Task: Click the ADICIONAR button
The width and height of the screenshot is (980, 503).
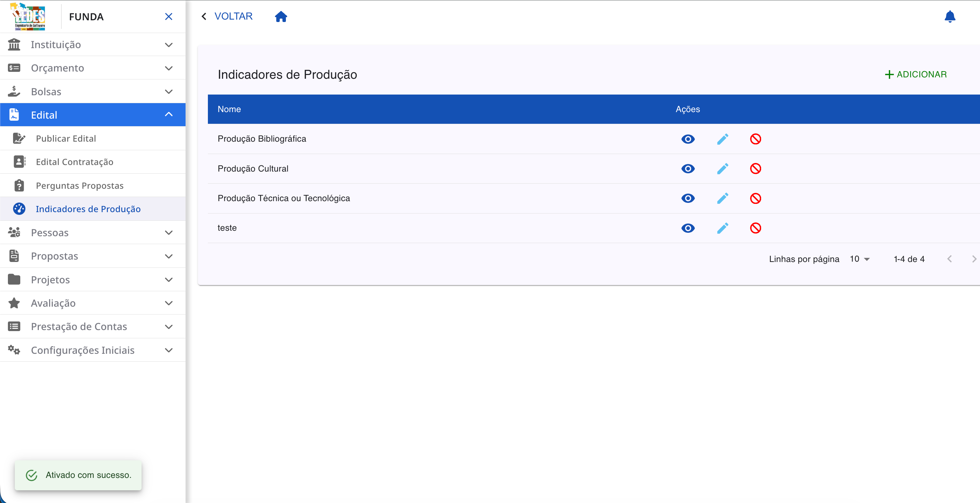Action: click(x=915, y=74)
